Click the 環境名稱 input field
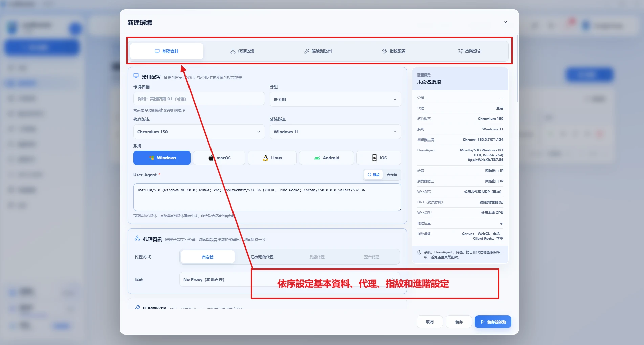The width and height of the screenshot is (644, 345). point(199,99)
